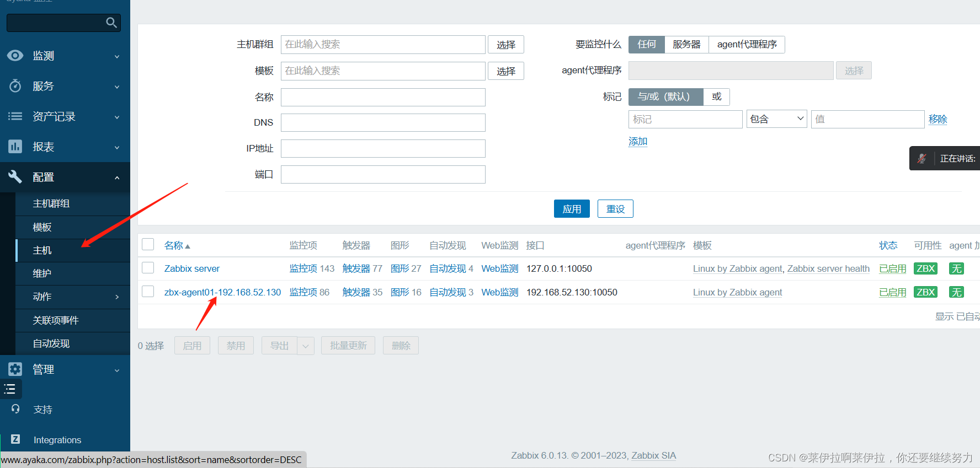Expand the 监测 menu chevron

pos(117,56)
